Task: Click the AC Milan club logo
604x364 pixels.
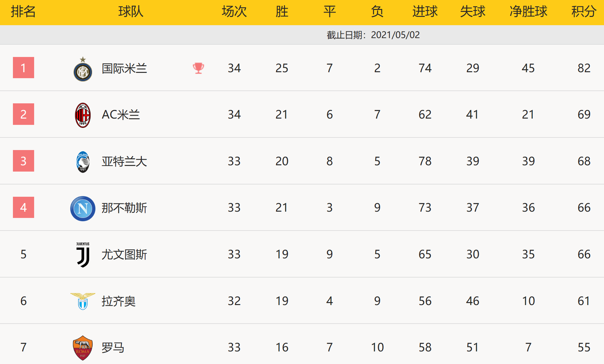Action: 83,115
